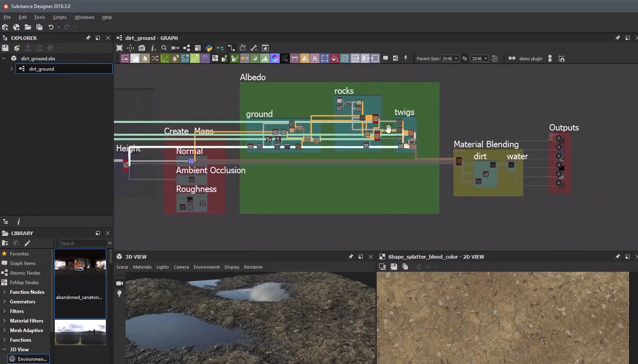Add a Directional Warp node
Screen dimensions: 638x364
coord(185,58)
